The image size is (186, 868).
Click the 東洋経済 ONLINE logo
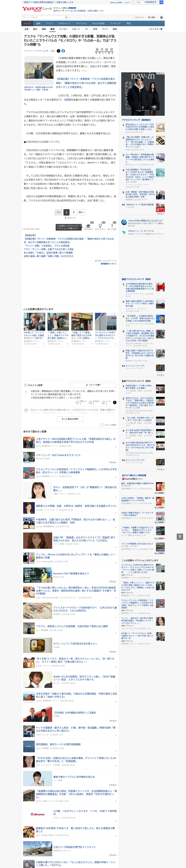104,51
